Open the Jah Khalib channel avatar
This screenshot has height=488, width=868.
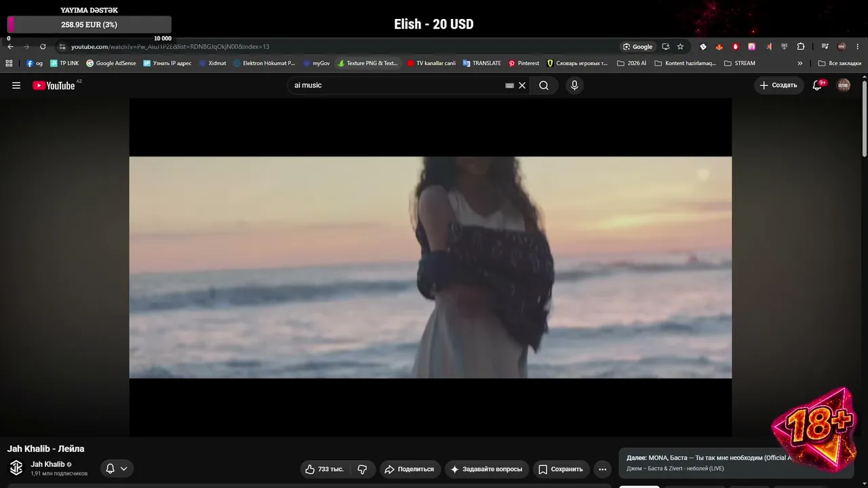click(x=16, y=468)
